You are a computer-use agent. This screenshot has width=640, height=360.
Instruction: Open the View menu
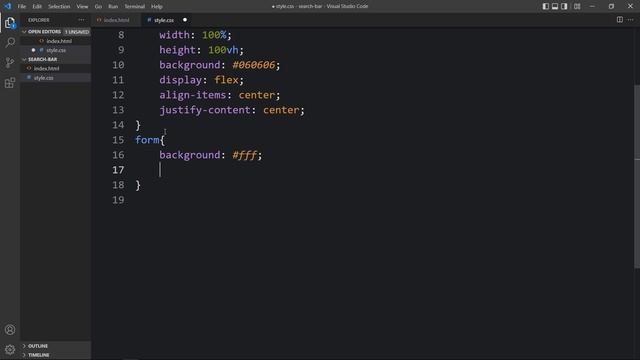82,7
